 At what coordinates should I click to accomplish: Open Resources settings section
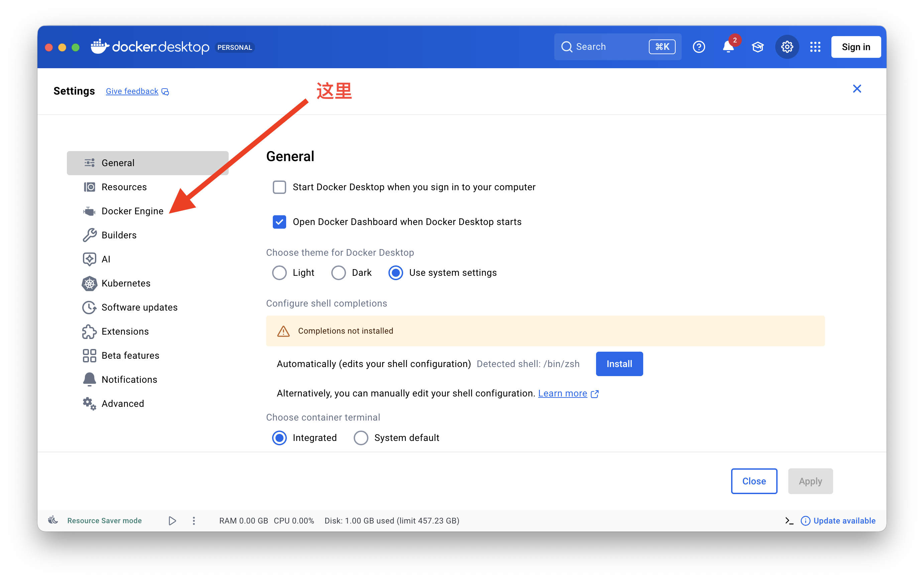click(124, 187)
